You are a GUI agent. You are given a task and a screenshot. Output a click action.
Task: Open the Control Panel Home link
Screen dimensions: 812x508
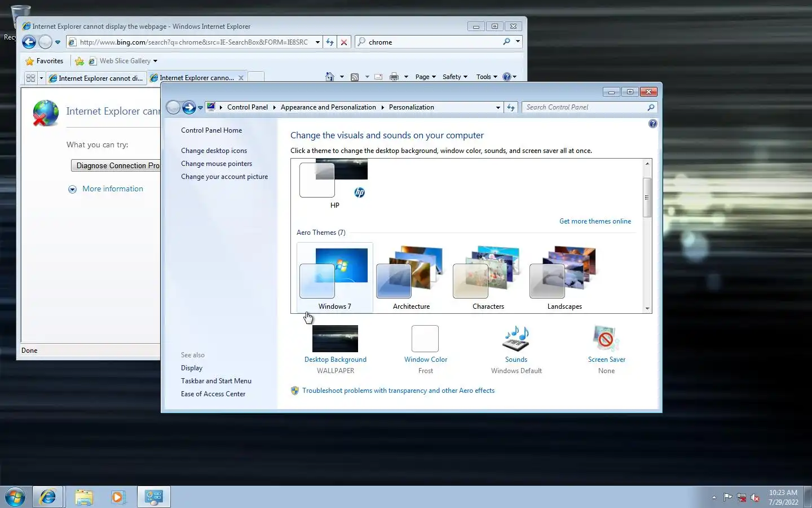211,130
